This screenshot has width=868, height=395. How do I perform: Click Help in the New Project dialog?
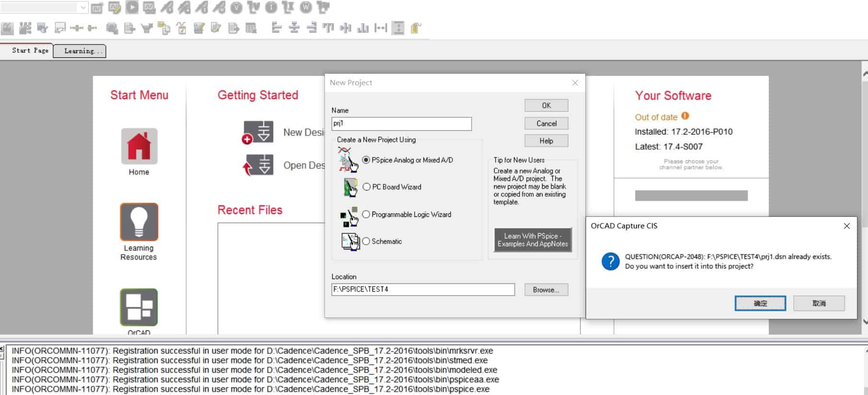pos(546,141)
